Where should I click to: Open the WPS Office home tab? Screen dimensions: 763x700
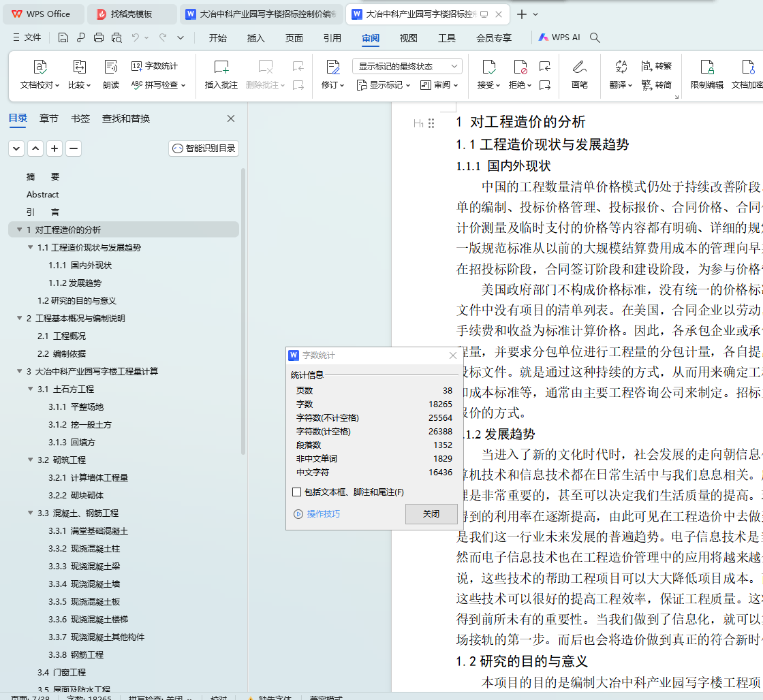click(43, 14)
